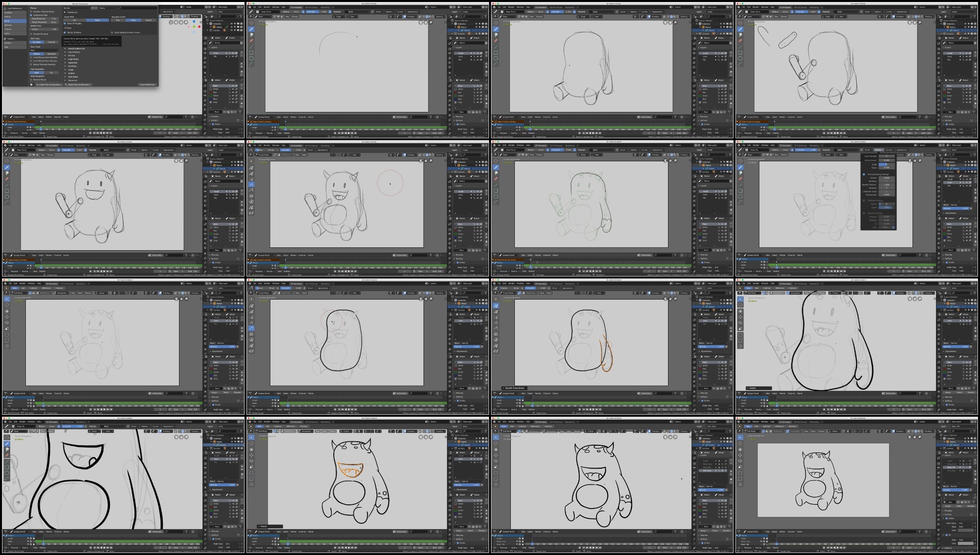
Task: Open the File menu in the Options popover frame
Action: click(x=744, y=146)
